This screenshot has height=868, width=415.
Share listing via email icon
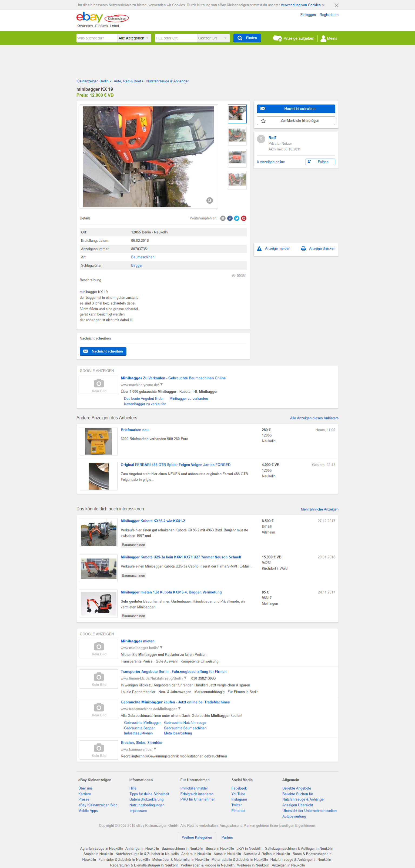pos(223,218)
